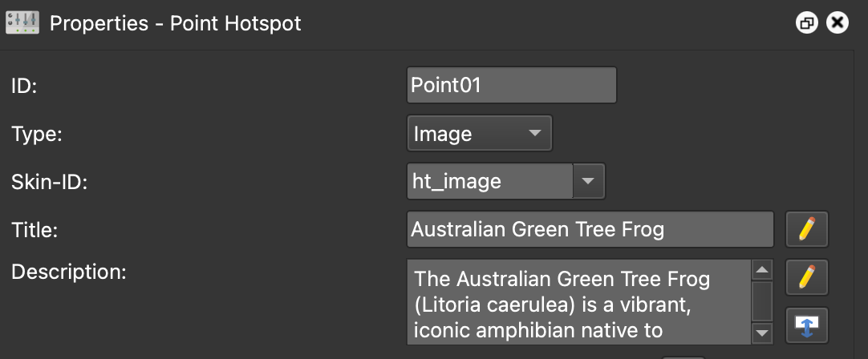
Task: Click the Title field pencil edit icon
Action: (x=806, y=229)
